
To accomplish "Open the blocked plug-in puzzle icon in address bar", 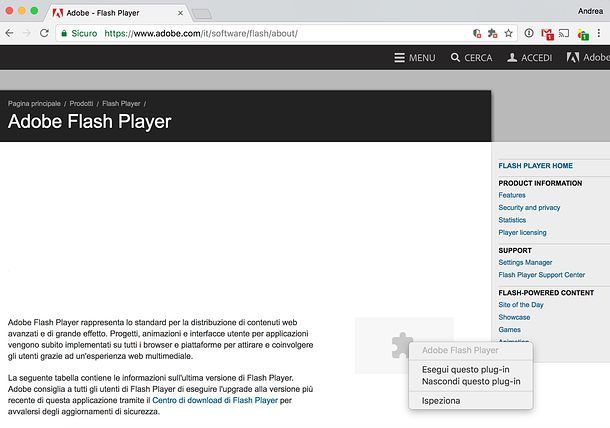I will [493, 33].
